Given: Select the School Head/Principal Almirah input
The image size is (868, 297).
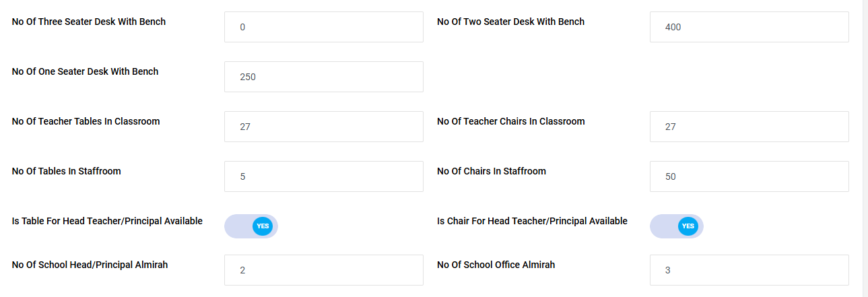Looking at the screenshot, I should tap(323, 270).
